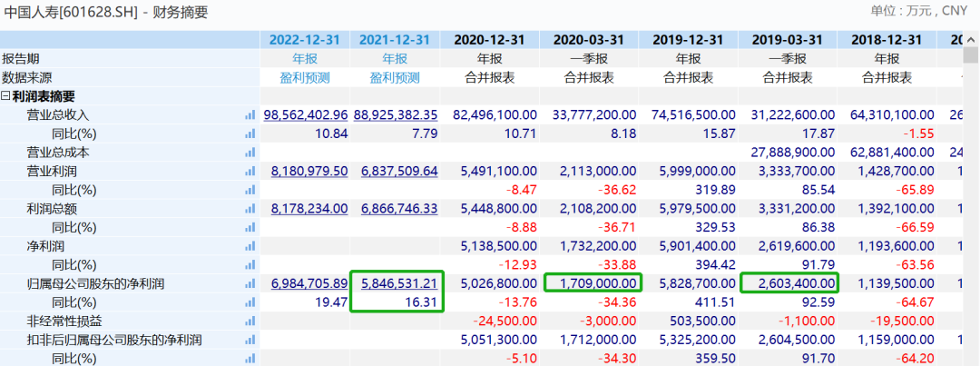
Task: Click the 归属母公司股东的净利润 row label
Action: pyautogui.click(x=95, y=284)
